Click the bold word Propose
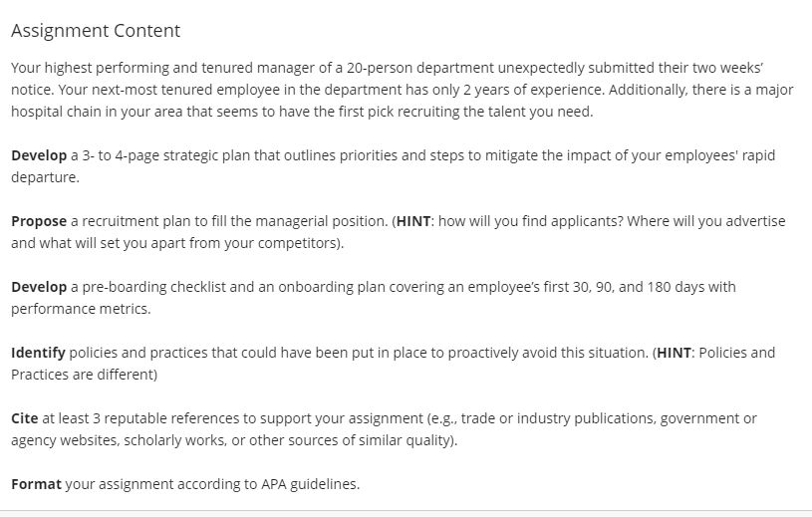Image resolution: width=812 pixels, height=517 pixels. tap(39, 221)
